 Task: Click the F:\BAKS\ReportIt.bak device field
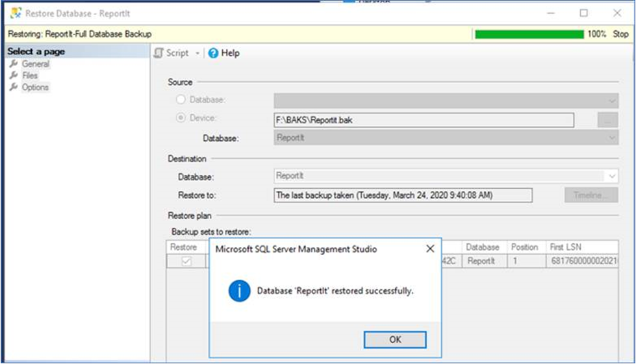click(424, 120)
